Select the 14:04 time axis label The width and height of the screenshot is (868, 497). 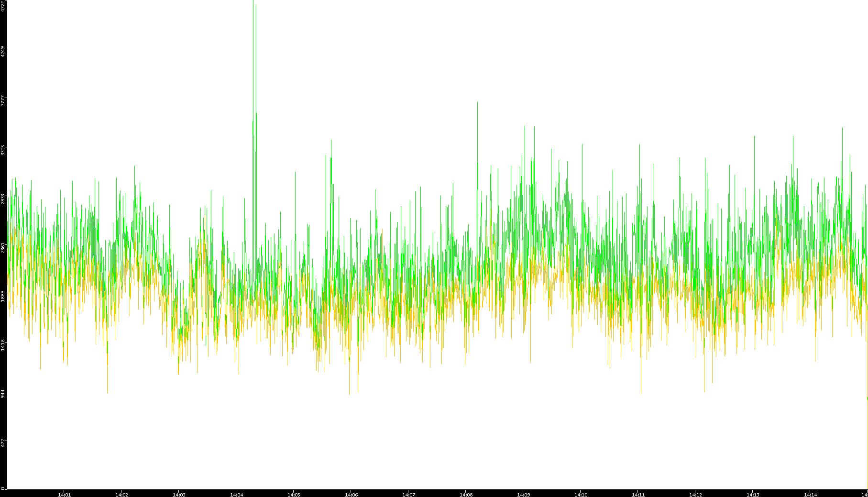[236, 495]
